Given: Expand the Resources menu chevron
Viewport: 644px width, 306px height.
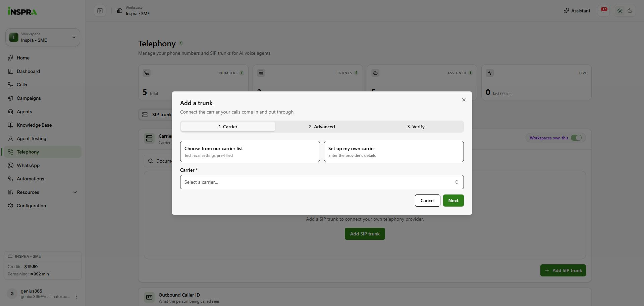Looking at the screenshot, I should 75,192.
